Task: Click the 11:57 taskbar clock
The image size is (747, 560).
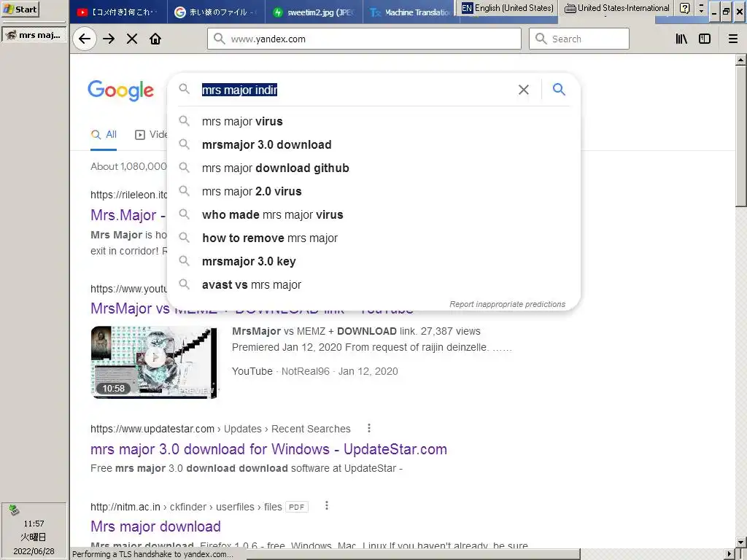Action: pos(34,524)
